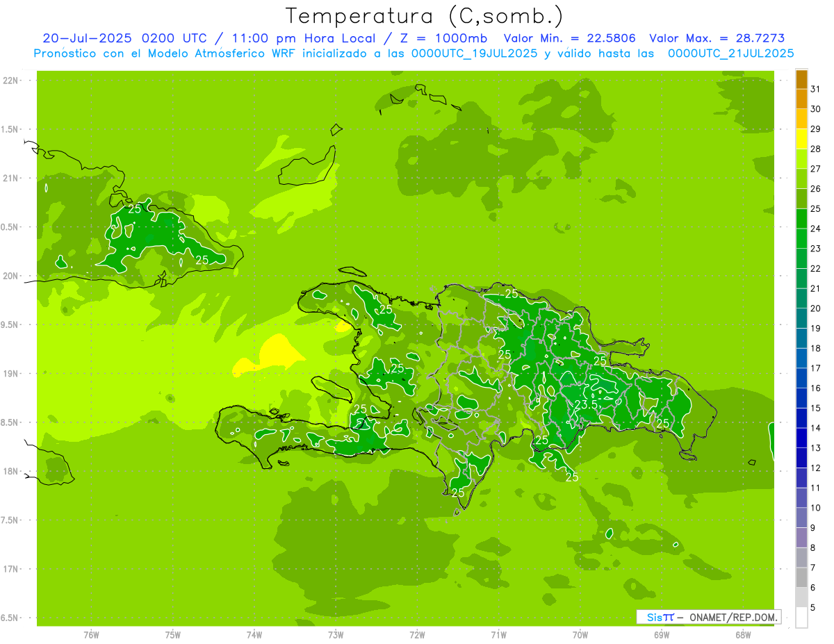Click the "22N" latitude label

pyautogui.click(x=11, y=81)
